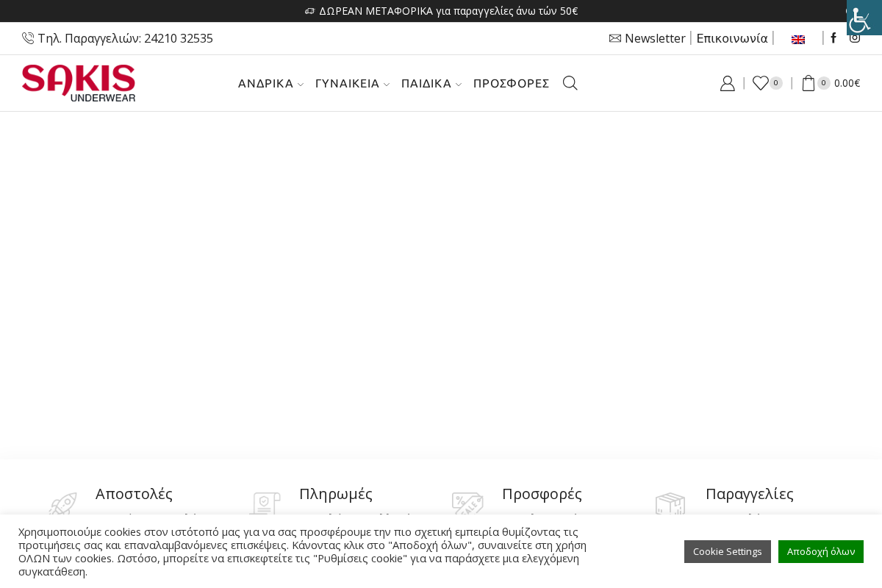Open the ΠΑΙΔΙΚΑ menu item
Viewport: 882px width, 588px height.
426,83
